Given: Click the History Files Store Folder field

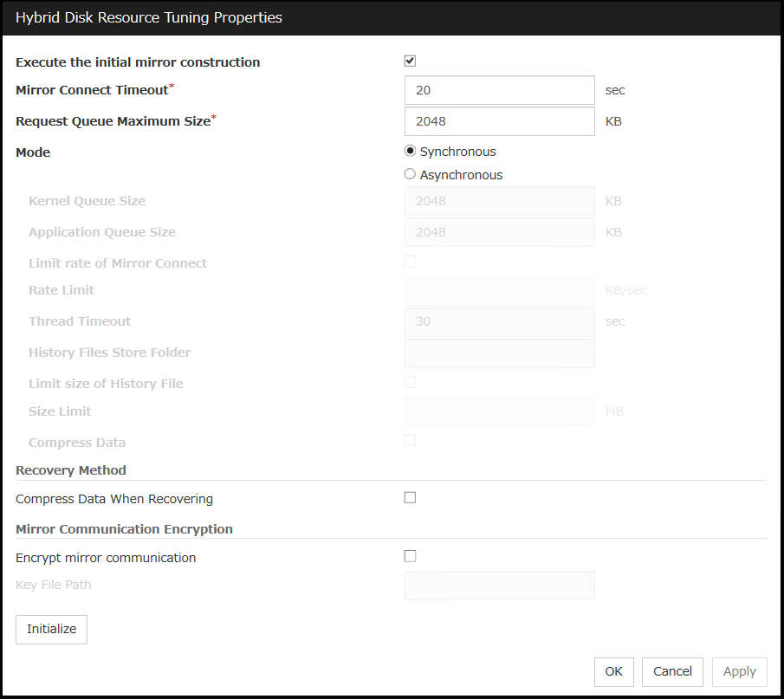Looking at the screenshot, I should [499, 353].
